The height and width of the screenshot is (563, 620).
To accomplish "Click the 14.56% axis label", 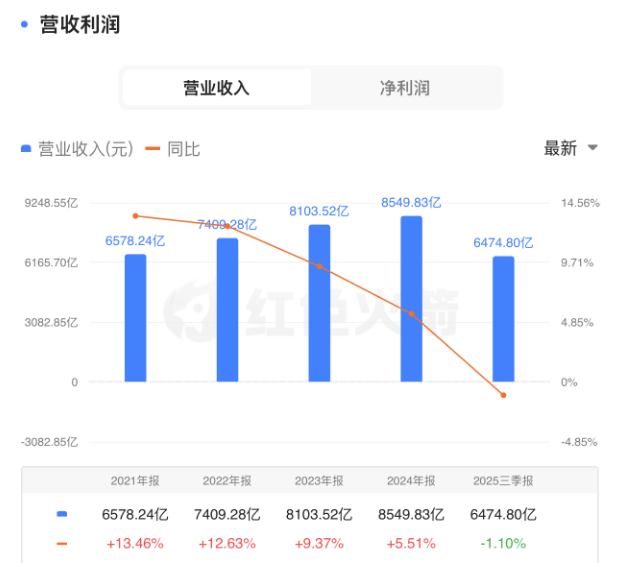I will (x=580, y=203).
